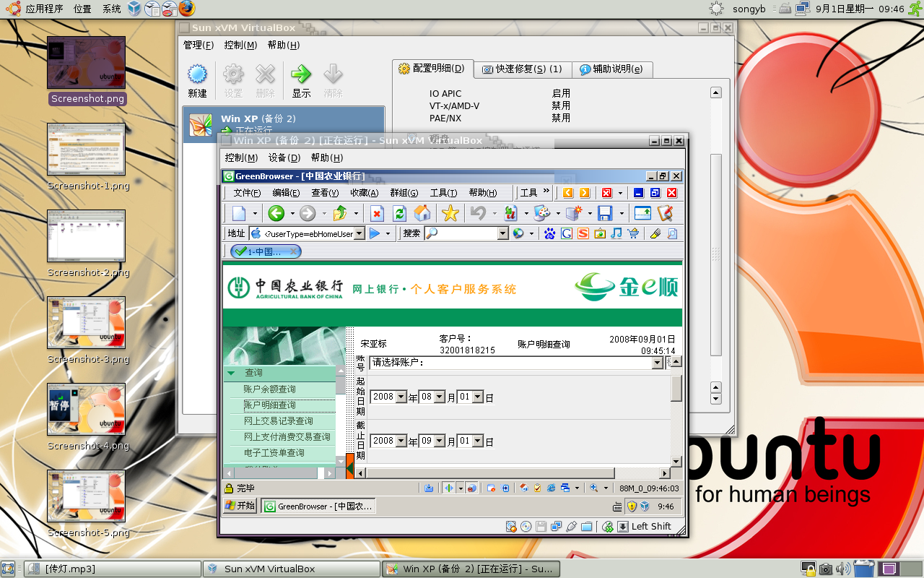Open 管理(F) menu in VirtualBox manager
924x578 pixels.
[199, 45]
